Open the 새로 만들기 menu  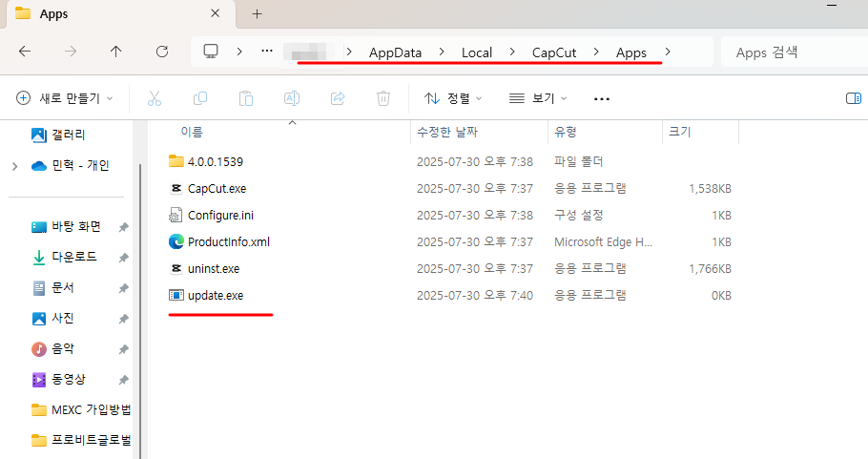[x=64, y=98]
